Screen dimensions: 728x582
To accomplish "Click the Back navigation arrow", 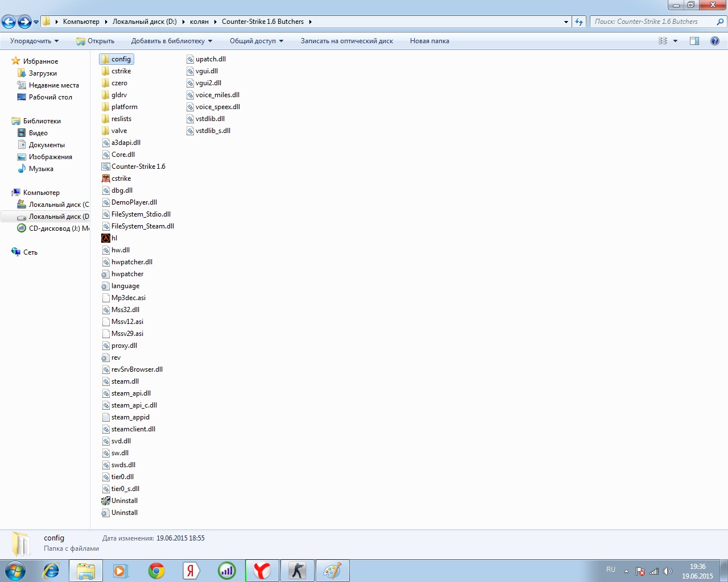I will [9, 22].
